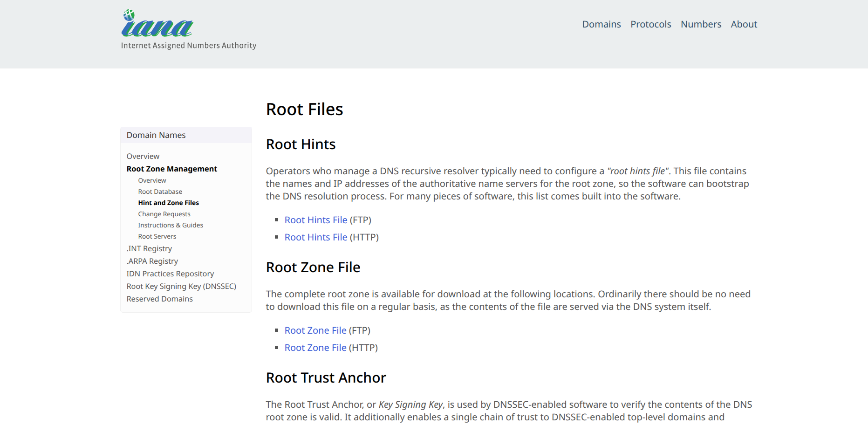The height and width of the screenshot is (425, 868).
Task: Click the italic Key Signing Key text
Action: coord(411,404)
